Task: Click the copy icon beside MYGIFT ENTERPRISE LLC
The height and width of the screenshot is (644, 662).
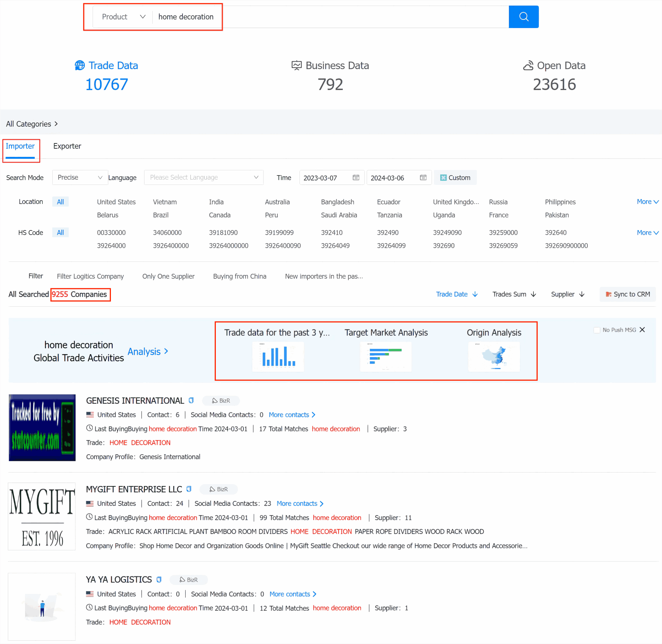Action: pyautogui.click(x=189, y=489)
